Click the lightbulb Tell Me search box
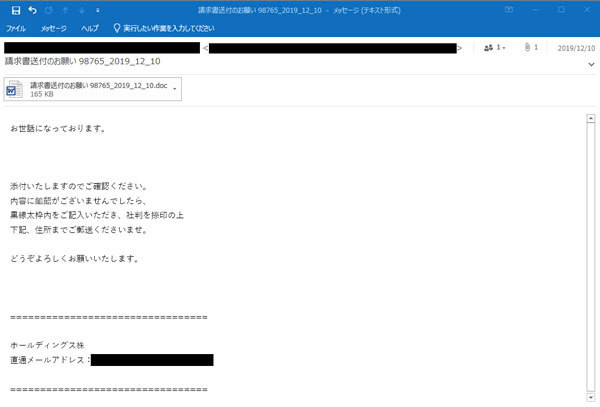This screenshot has height=407, width=600. point(164,28)
